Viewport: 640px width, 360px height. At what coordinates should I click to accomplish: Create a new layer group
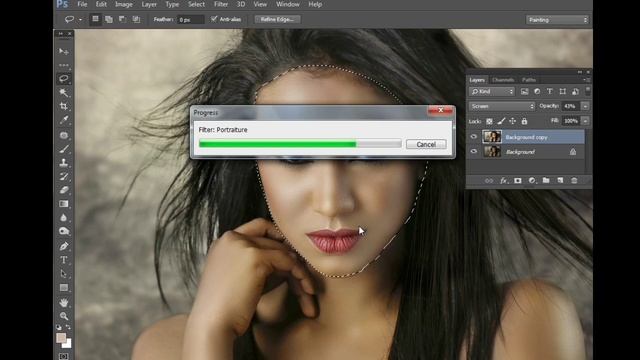546,181
